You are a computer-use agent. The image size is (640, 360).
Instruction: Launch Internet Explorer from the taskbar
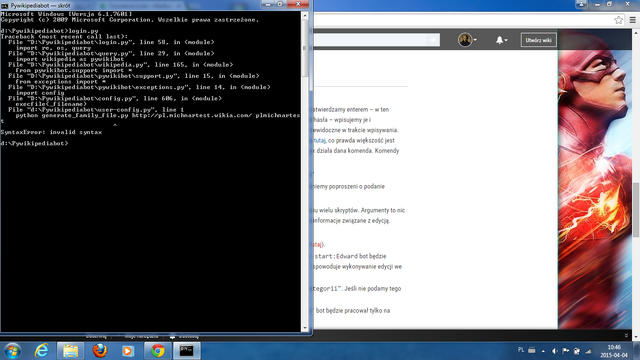coord(42,351)
